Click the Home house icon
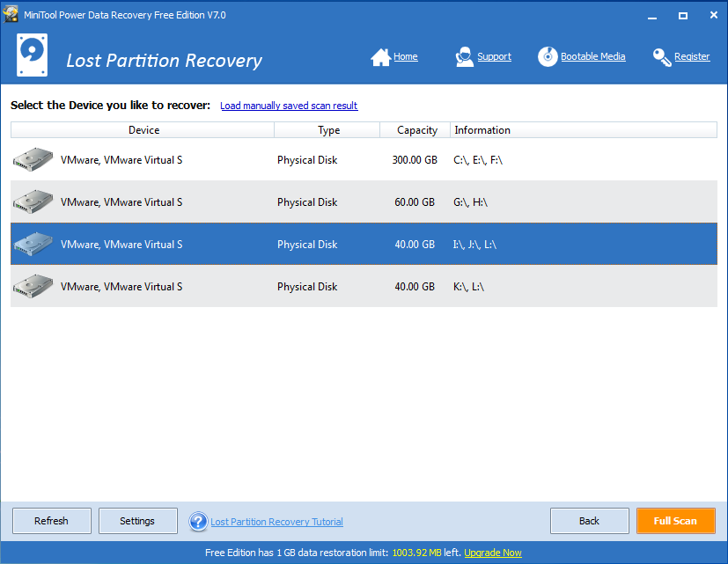 coord(380,57)
